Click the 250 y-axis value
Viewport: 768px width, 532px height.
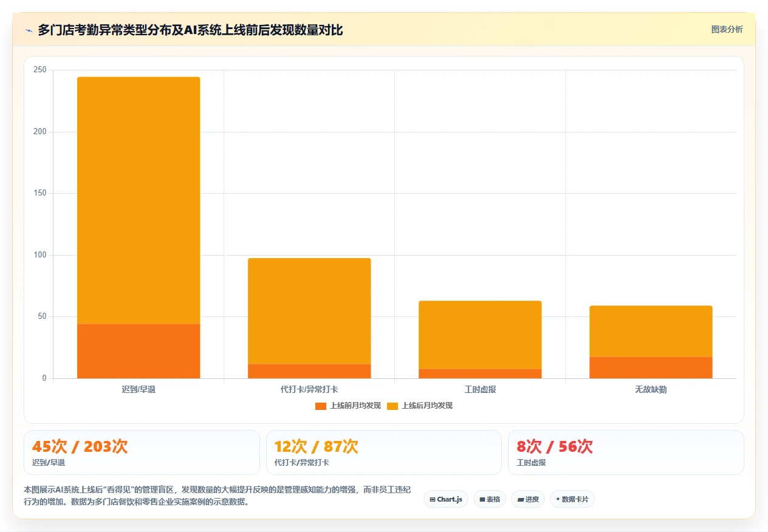[x=40, y=70]
